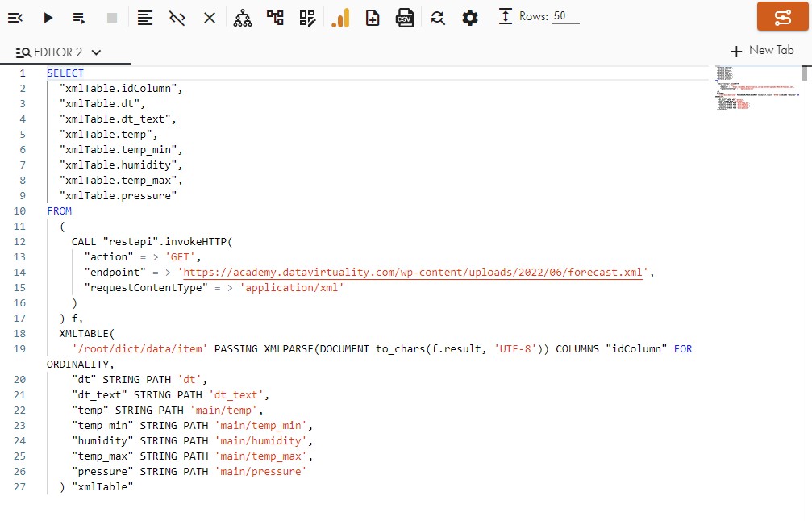Click the add-document plus icon
The width and height of the screenshot is (812, 521).
point(373,18)
